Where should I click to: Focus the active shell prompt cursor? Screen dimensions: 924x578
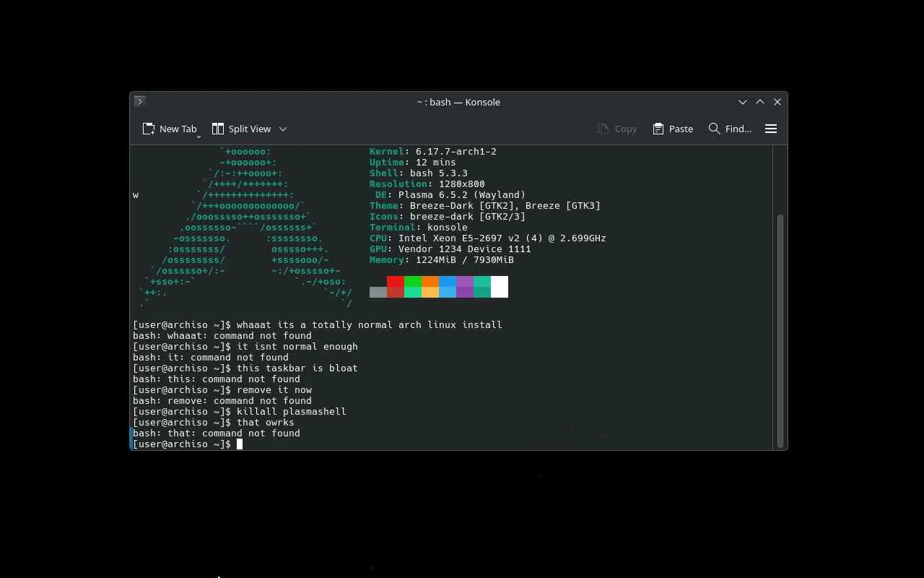(x=240, y=444)
